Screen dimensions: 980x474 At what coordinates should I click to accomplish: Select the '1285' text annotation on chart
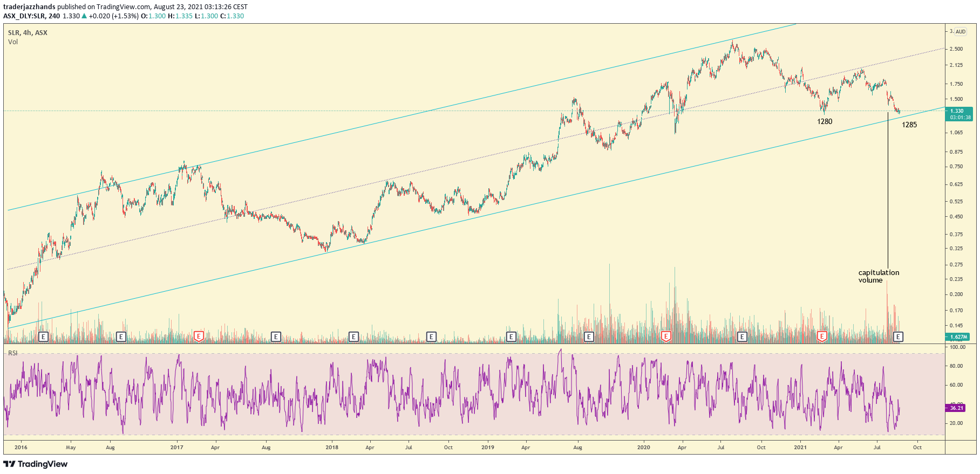[909, 125]
